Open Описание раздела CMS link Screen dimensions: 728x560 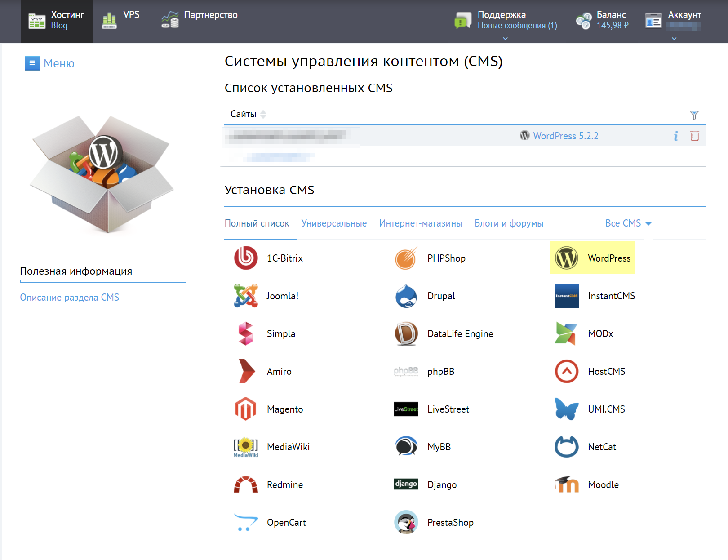[70, 297]
